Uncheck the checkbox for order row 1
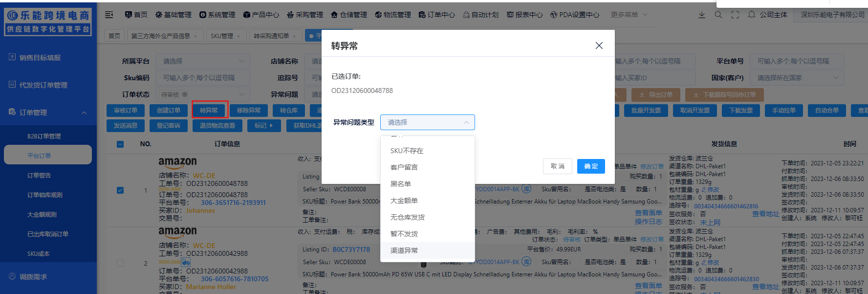Image resolution: width=868 pixels, height=294 pixels. (120, 190)
